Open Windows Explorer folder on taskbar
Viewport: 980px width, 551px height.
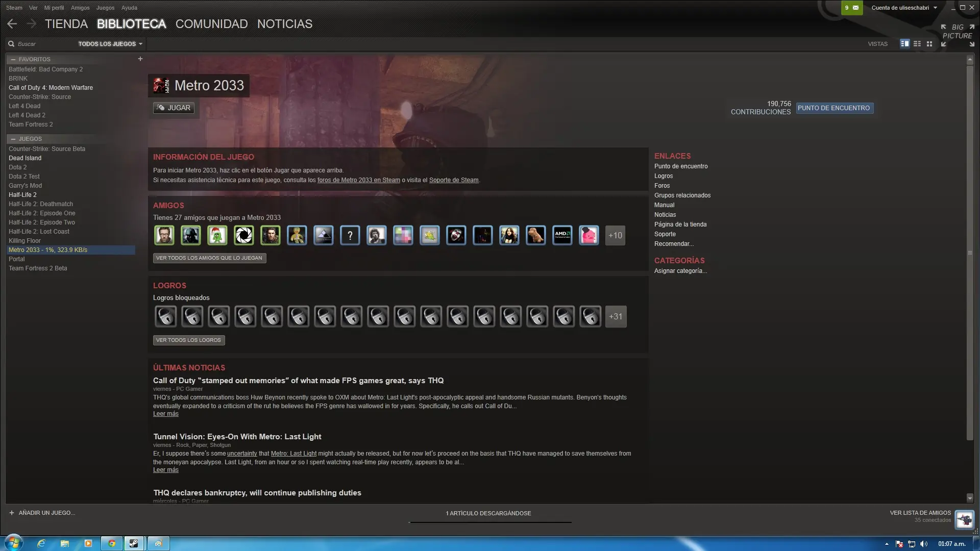click(65, 543)
